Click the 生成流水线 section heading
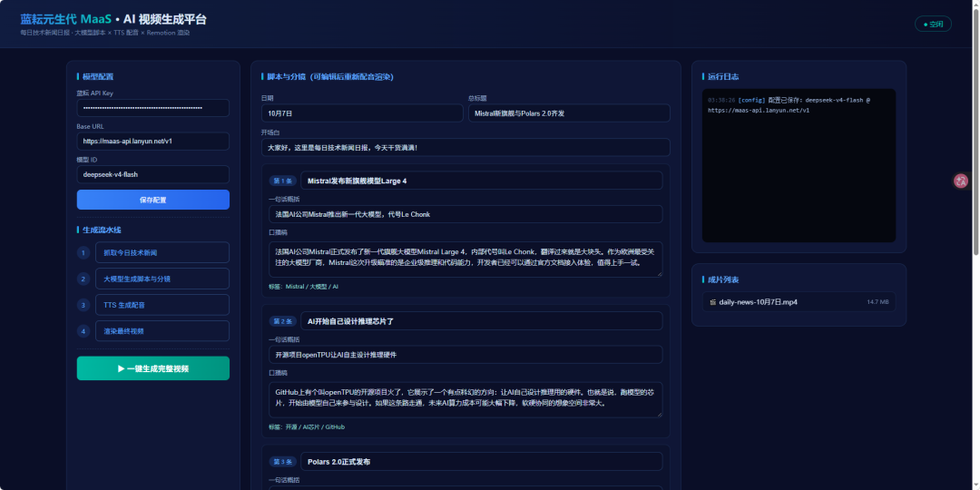This screenshot has height=490, width=980. click(x=100, y=230)
